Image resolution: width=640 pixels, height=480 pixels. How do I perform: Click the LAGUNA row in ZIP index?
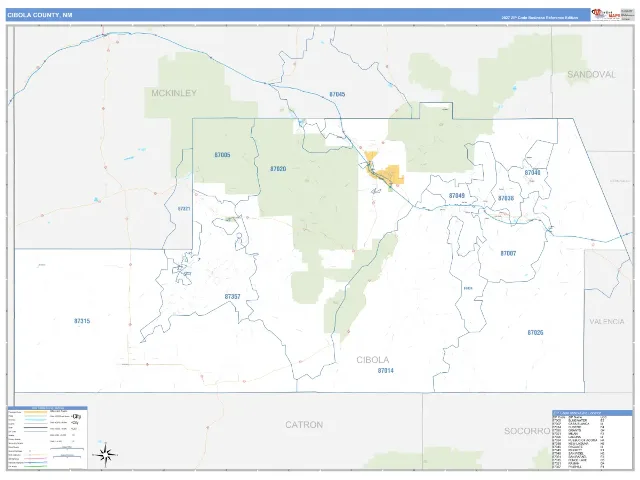(580, 437)
